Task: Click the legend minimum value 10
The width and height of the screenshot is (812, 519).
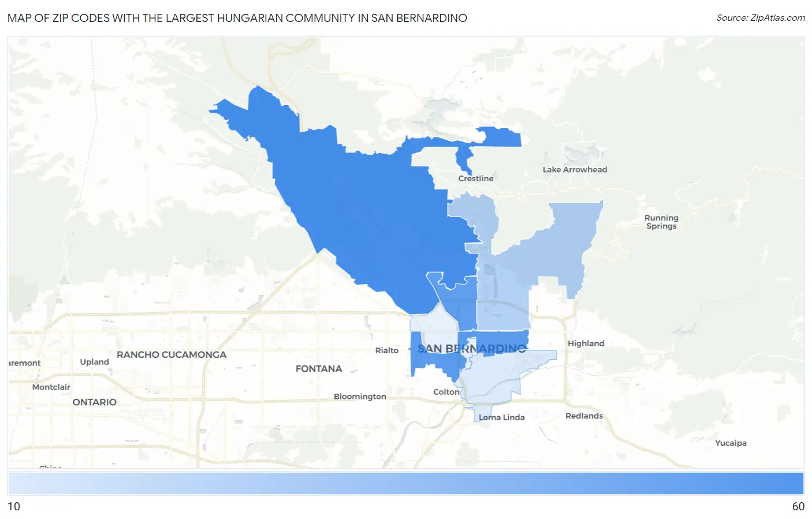Action: 14,506
